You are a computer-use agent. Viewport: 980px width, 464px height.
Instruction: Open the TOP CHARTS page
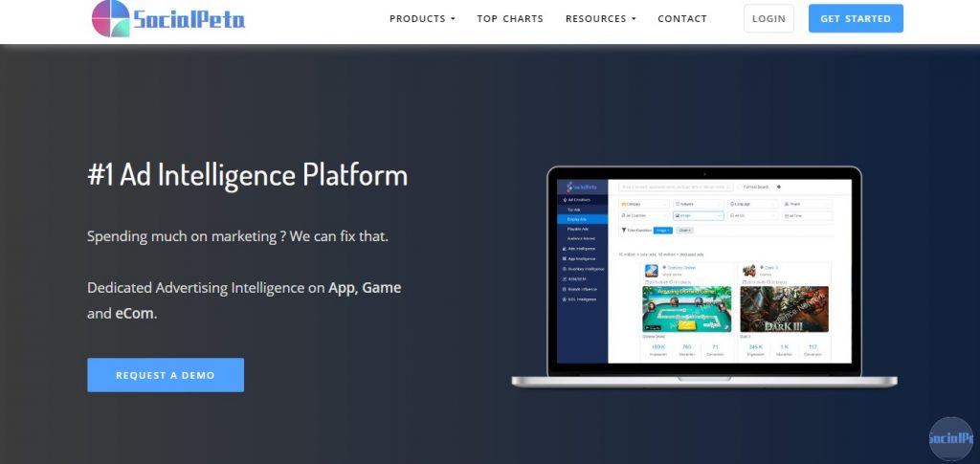point(510,19)
